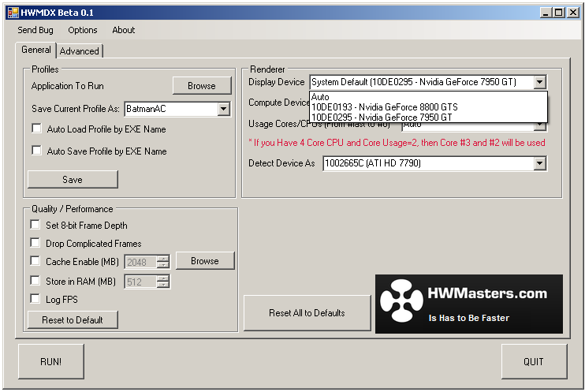Screen dimensions: 585x392
Task: Switch to the General tab
Action: pos(36,50)
